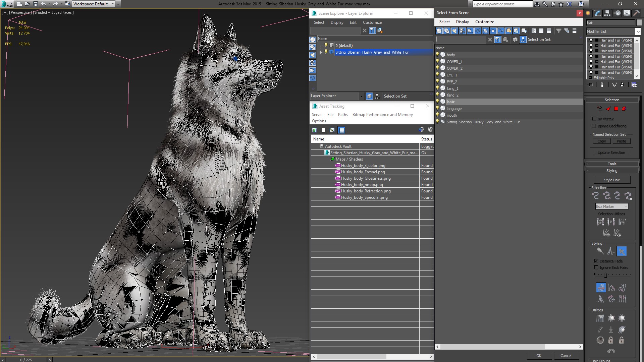Uncheck the Distance Fade option
The width and height of the screenshot is (644, 362).
596,261
